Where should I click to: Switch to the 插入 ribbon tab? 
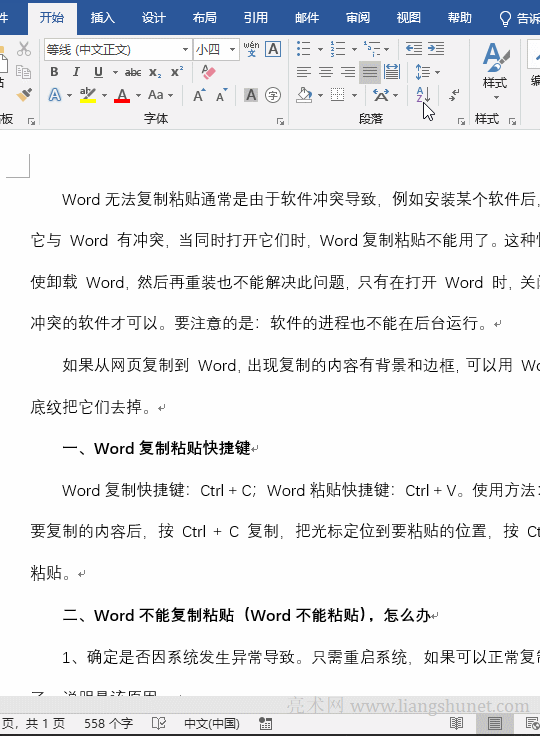[x=103, y=18]
